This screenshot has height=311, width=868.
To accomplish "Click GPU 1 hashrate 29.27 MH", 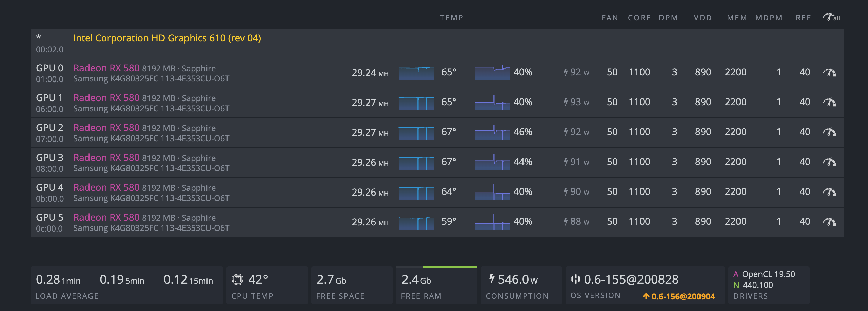I will (370, 103).
